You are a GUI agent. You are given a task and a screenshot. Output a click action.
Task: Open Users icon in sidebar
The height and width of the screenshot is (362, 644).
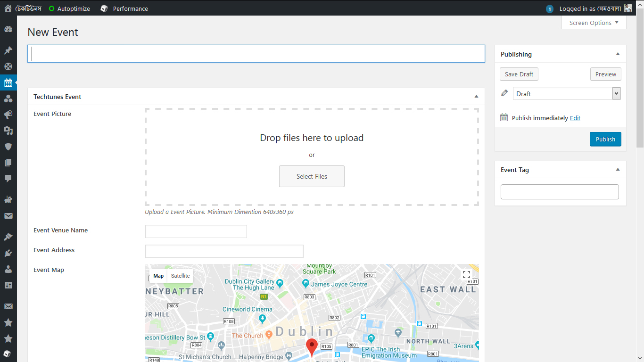pos(8,269)
